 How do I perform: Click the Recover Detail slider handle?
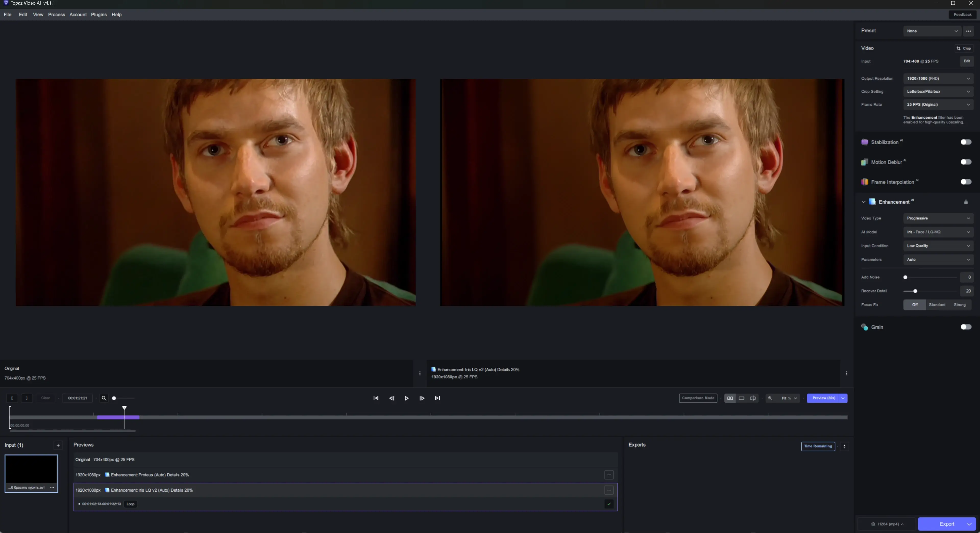[x=915, y=291]
